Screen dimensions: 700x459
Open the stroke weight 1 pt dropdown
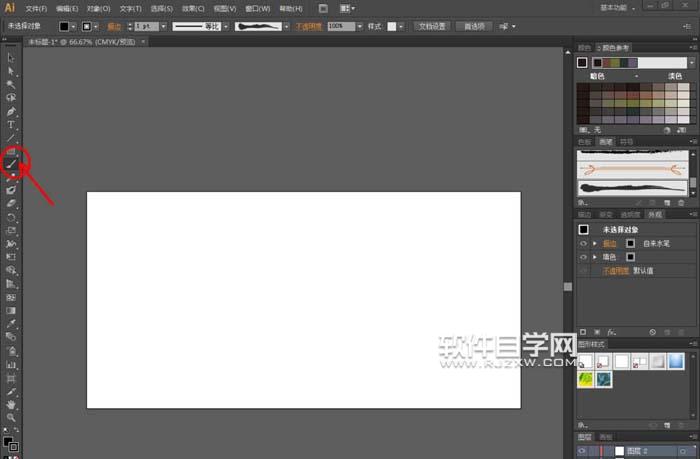click(163, 26)
